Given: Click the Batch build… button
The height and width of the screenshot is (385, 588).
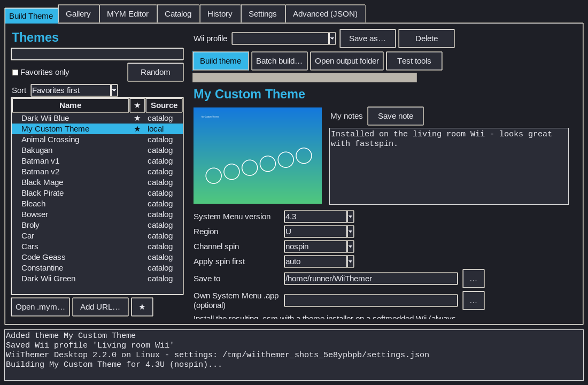Looking at the screenshot, I should pyautogui.click(x=280, y=61).
